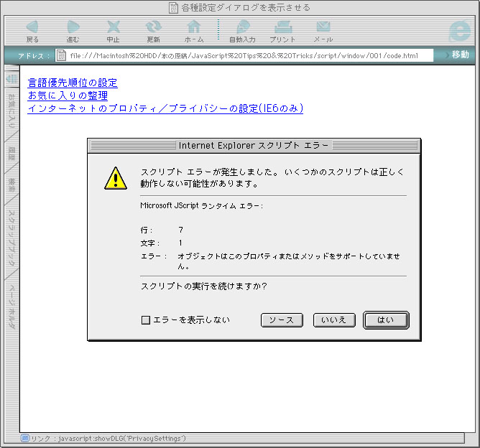
Task: Open the 言語優先順位の設定 link
Action: tap(73, 83)
